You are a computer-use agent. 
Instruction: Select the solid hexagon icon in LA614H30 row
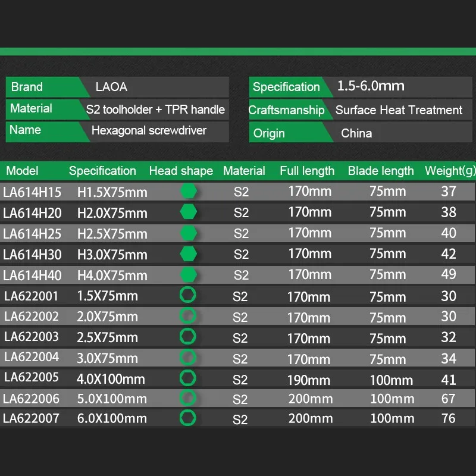188,254
